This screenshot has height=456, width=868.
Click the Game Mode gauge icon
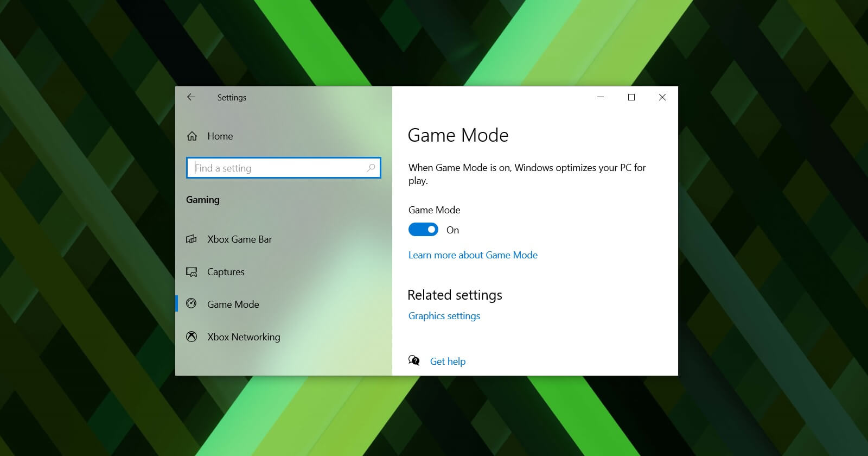pyautogui.click(x=192, y=304)
